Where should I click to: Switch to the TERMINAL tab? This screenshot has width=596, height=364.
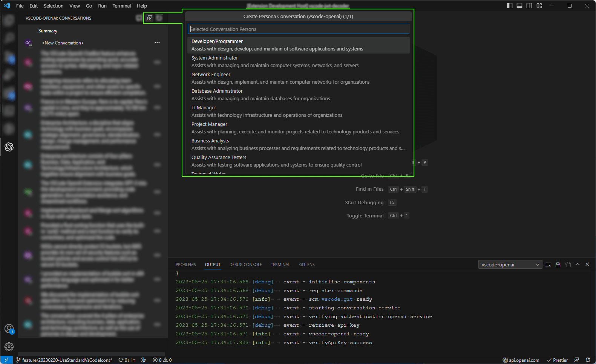[x=280, y=265]
